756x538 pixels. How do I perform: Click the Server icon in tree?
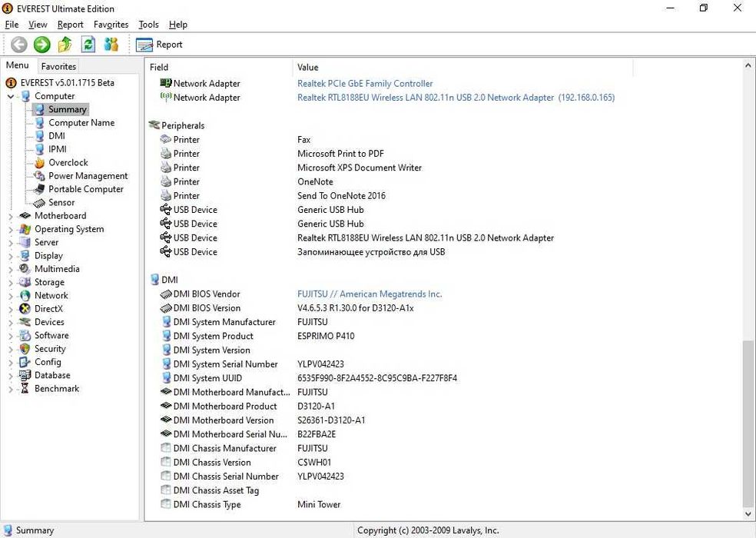[x=25, y=242]
